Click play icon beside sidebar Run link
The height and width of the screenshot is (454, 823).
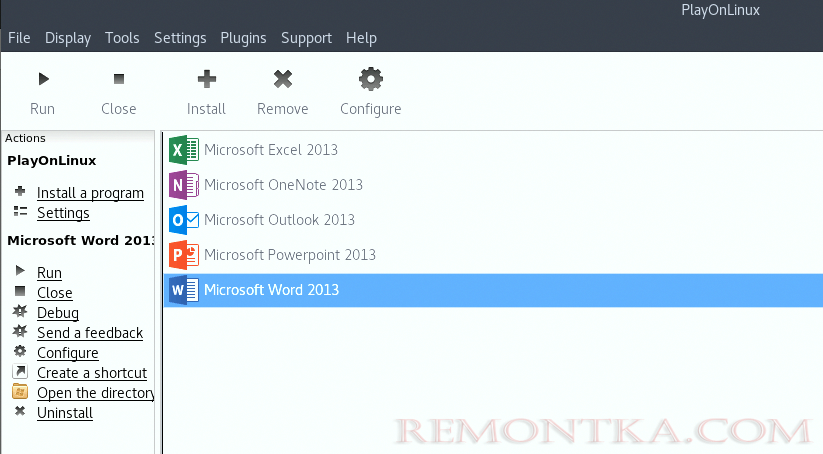[20, 270]
